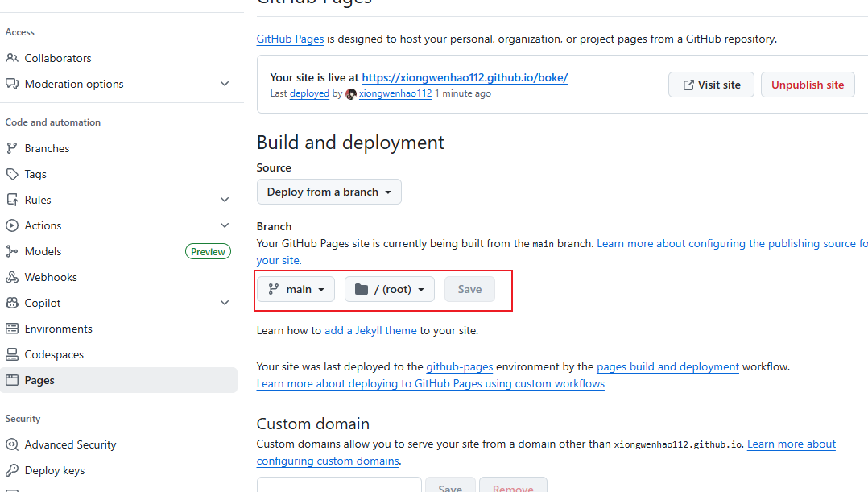Focus the custom domain input field
The height and width of the screenshot is (492, 868).
(339, 486)
